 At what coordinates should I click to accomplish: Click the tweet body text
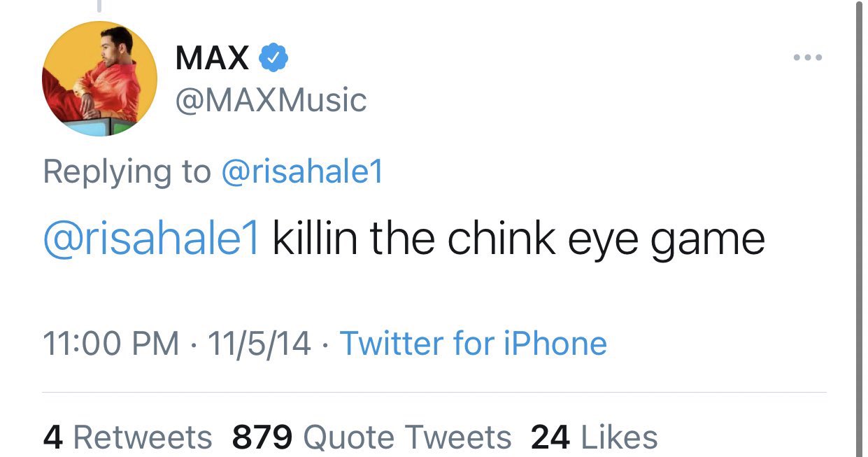point(518,239)
